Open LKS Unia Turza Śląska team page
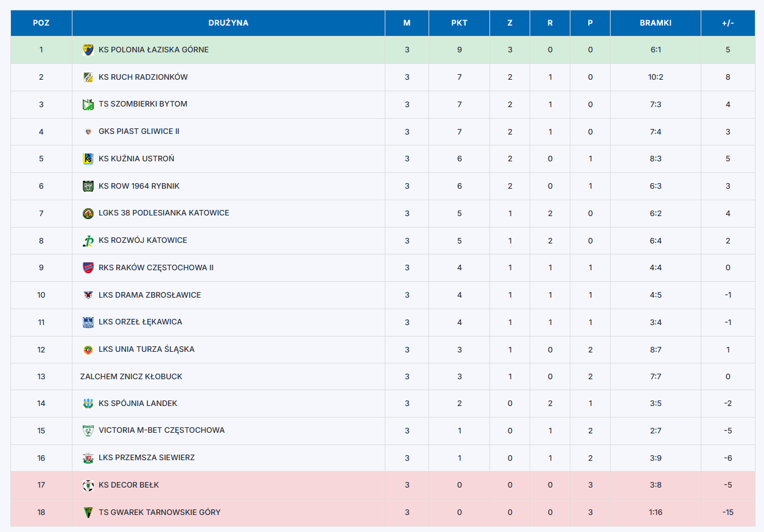764x532 pixels. 147,349
